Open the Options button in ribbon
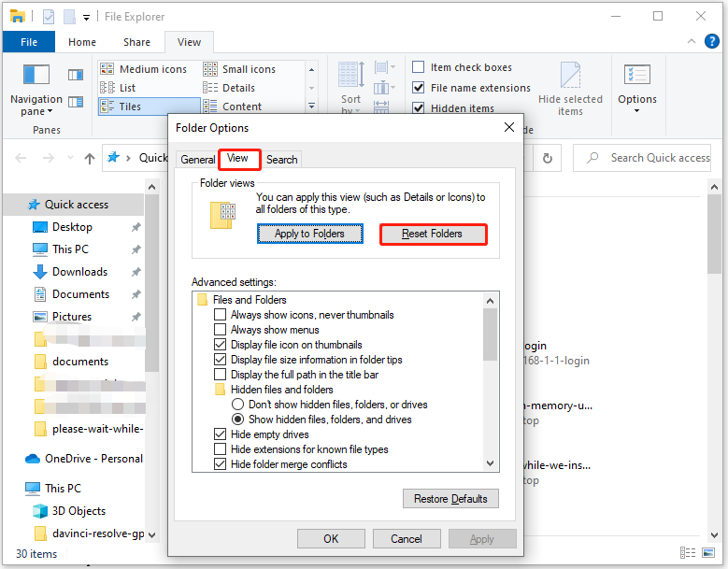The height and width of the screenshot is (569, 728). [x=637, y=89]
